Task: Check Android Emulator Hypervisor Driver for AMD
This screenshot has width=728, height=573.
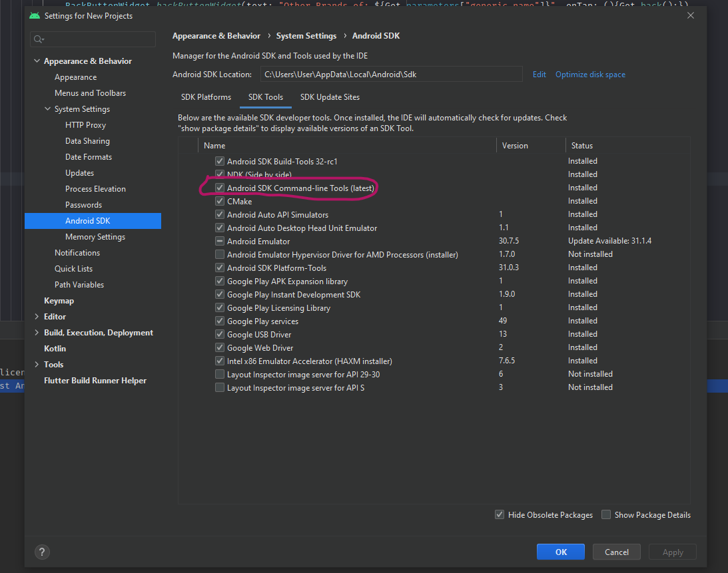Action: [x=220, y=254]
